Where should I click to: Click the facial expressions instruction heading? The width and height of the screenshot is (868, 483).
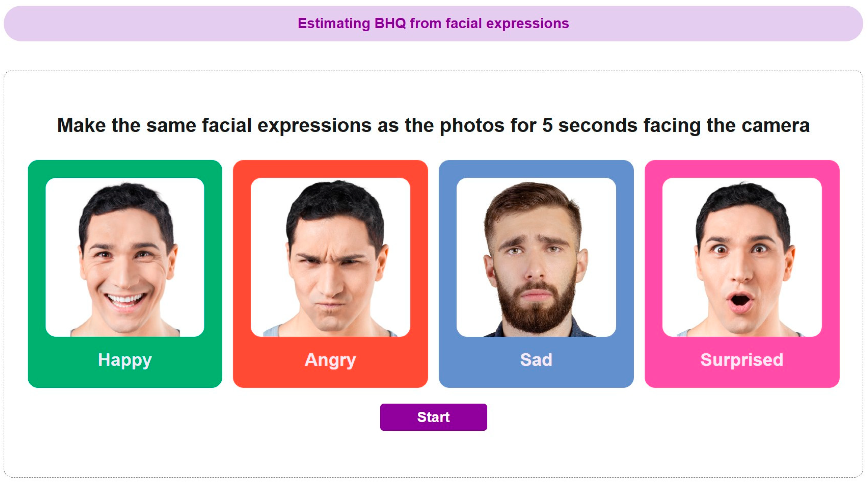pyautogui.click(x=433, y=125)
